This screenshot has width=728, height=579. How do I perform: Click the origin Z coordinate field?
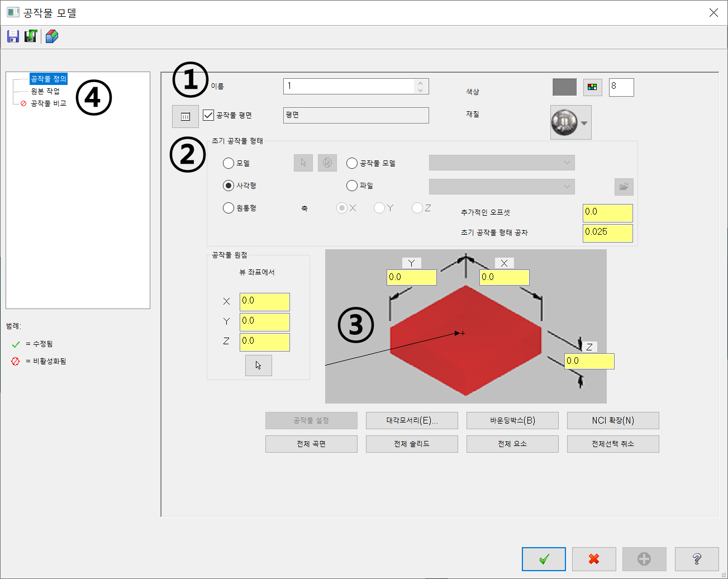tap(265, 342)
